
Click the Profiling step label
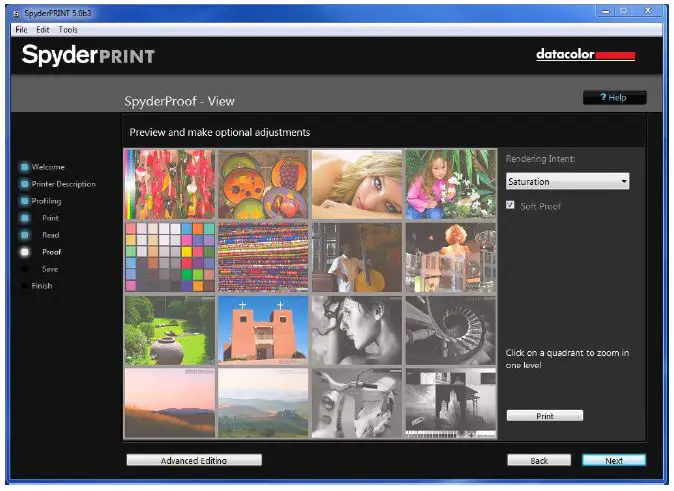point(46,201)
